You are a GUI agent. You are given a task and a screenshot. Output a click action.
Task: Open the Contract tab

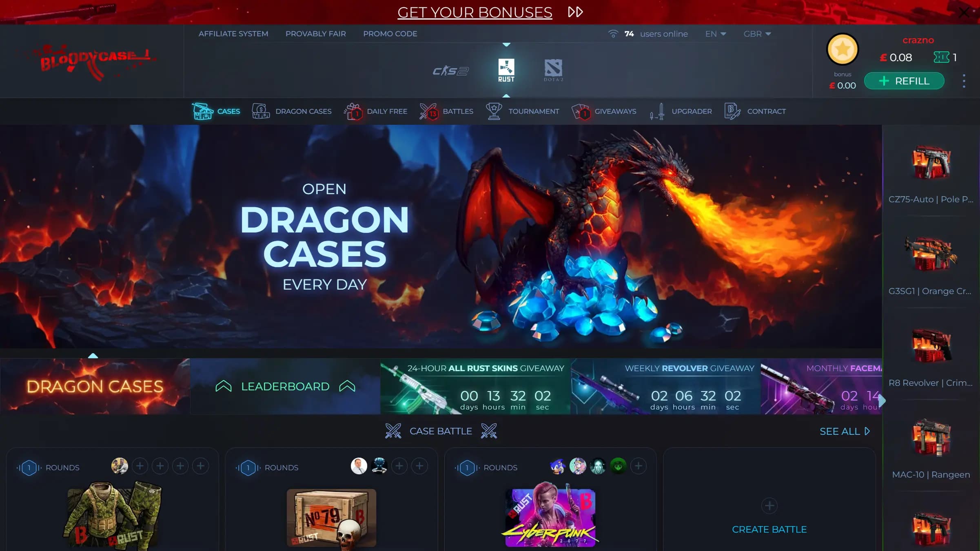click(755, 111)
